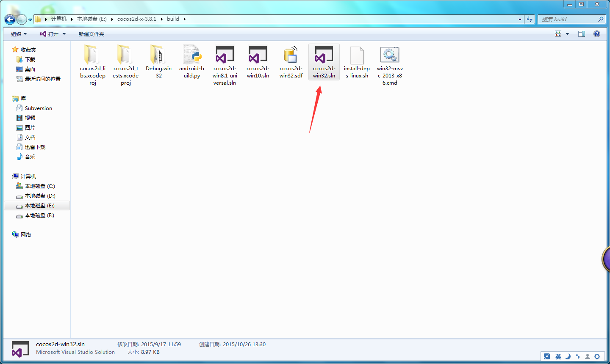Screen dimensions: 610x364
Task: Open file with Visual Studio 打开 button
Action: pos(49,34)
